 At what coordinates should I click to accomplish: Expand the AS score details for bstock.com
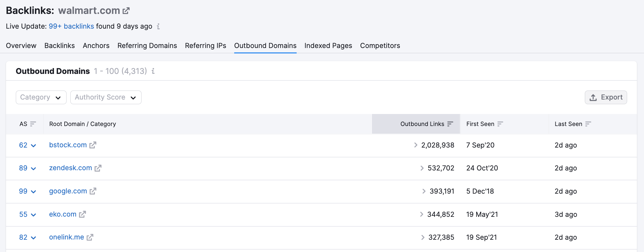point(34,145)
